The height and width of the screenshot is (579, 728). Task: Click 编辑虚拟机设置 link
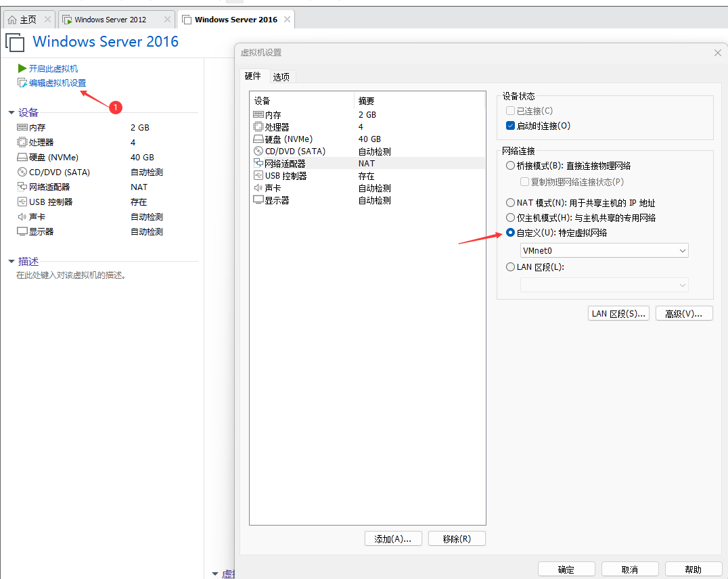click(x=58, y=83)
